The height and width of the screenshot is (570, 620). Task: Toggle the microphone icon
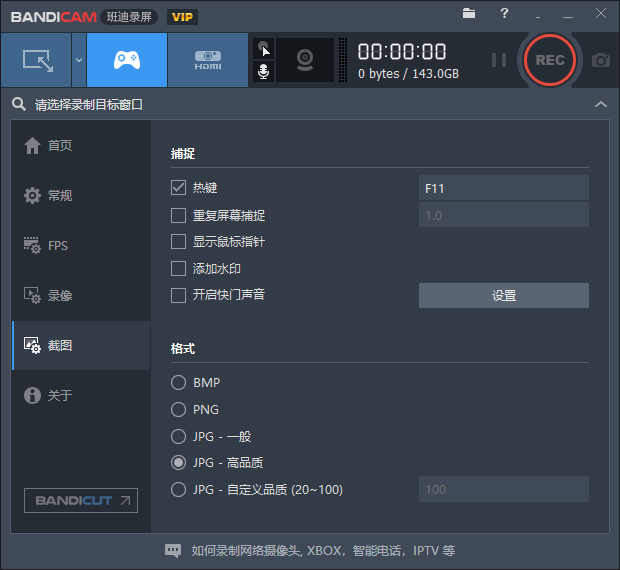tap(264, 72)
